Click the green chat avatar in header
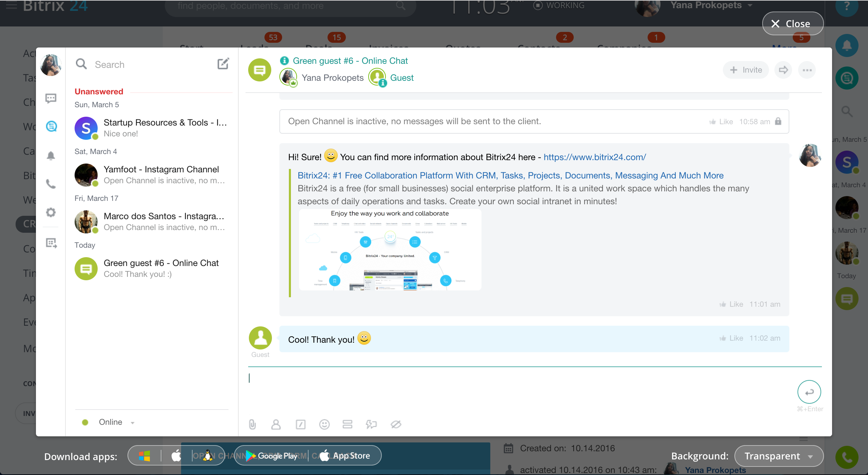Image resolution: width=868 pixels, height=475 pixels. 260,70
